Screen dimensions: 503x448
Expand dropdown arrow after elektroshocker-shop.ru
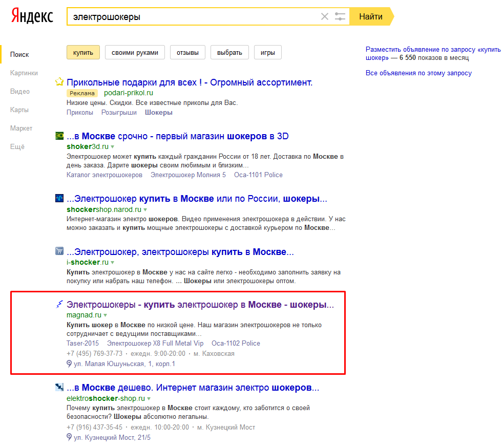pos(149,399)
